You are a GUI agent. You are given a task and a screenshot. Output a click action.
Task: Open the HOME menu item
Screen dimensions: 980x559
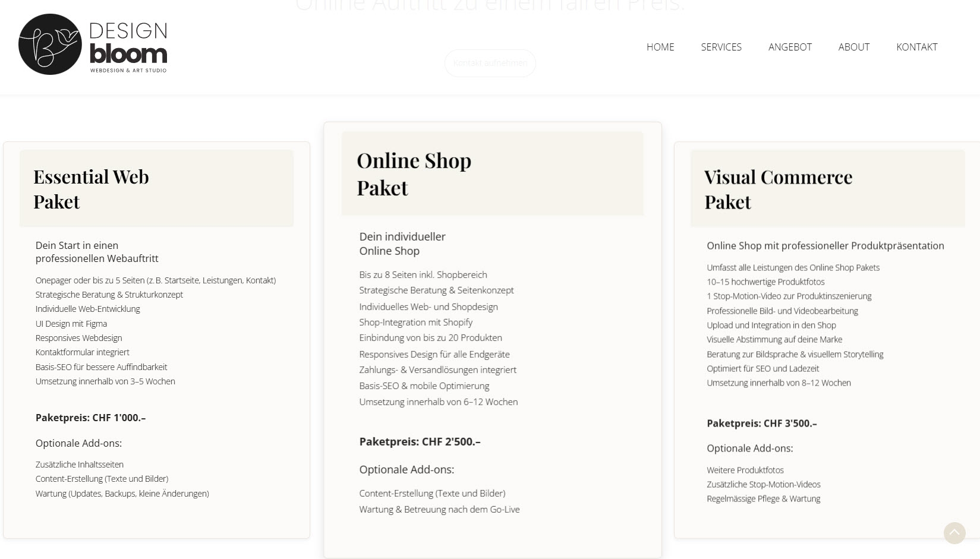[x=660, y=47]
